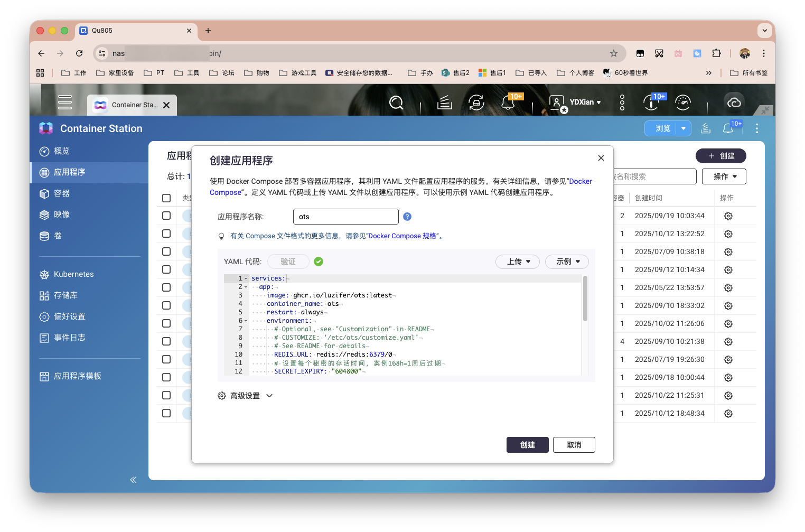Open the resource monitor gauge icon
Viewport: 805px width, 532px height.
click(x=683, y=102)
